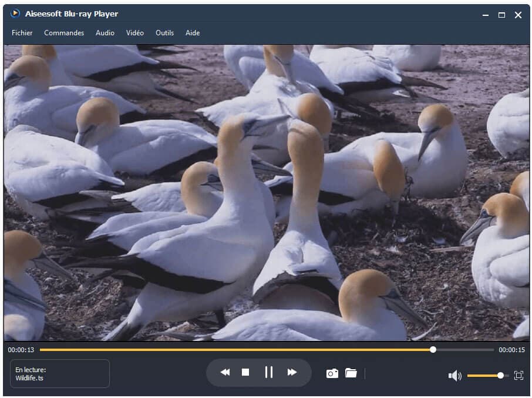Click the Aiseesoft Blu-ray Player logo icon
Viewport: 532px width, 398px height.
(x=15, y=14)
